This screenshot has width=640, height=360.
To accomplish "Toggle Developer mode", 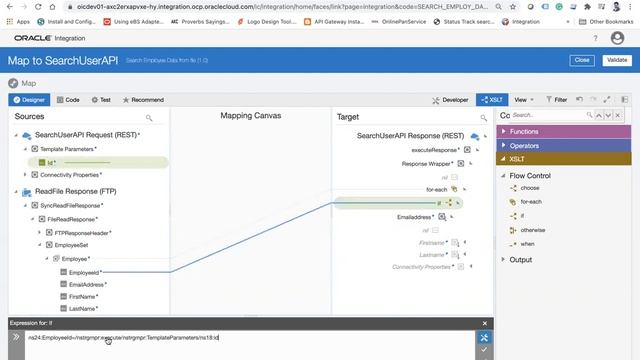I will 450,100.
